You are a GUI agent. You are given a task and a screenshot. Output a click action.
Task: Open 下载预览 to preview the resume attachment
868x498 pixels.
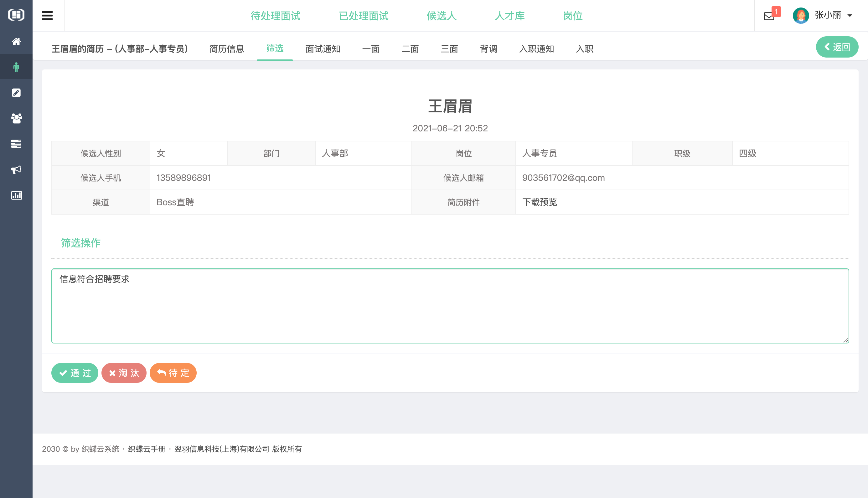coord(540,202)
